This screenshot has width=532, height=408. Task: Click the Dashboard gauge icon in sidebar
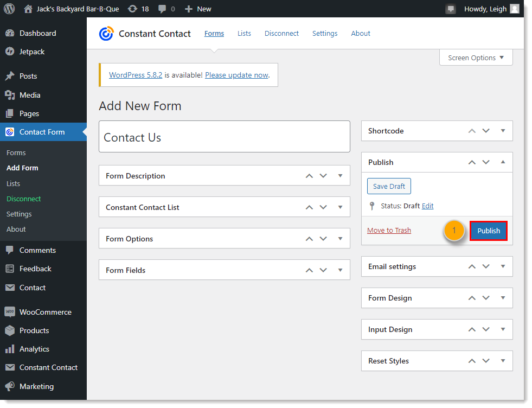[x=10, y=33]
